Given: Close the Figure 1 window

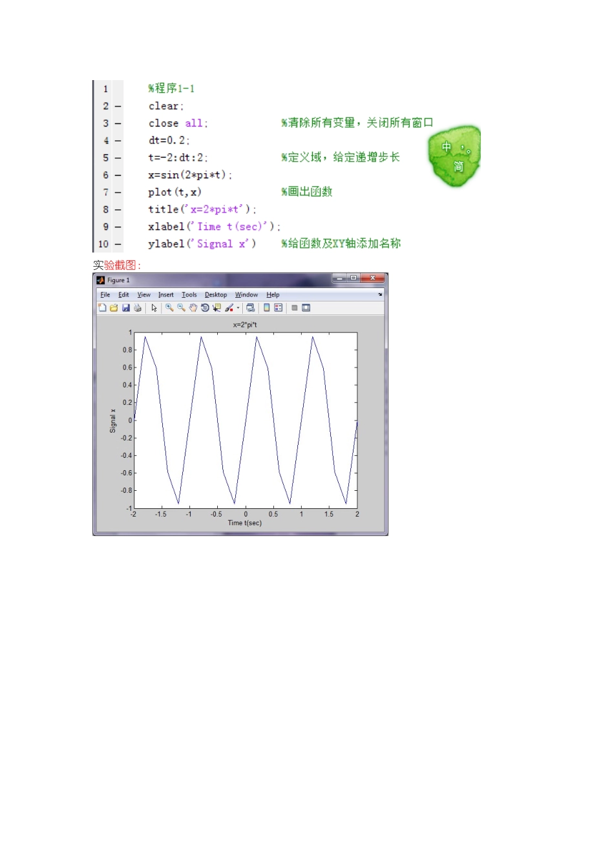Looking at the screenshot, I should tap(372, 278).
